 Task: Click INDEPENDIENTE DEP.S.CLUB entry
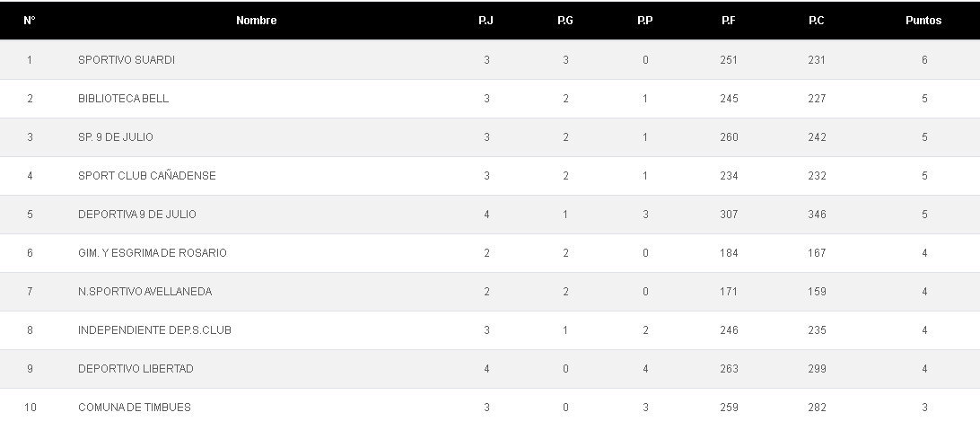tap(154, 330)
